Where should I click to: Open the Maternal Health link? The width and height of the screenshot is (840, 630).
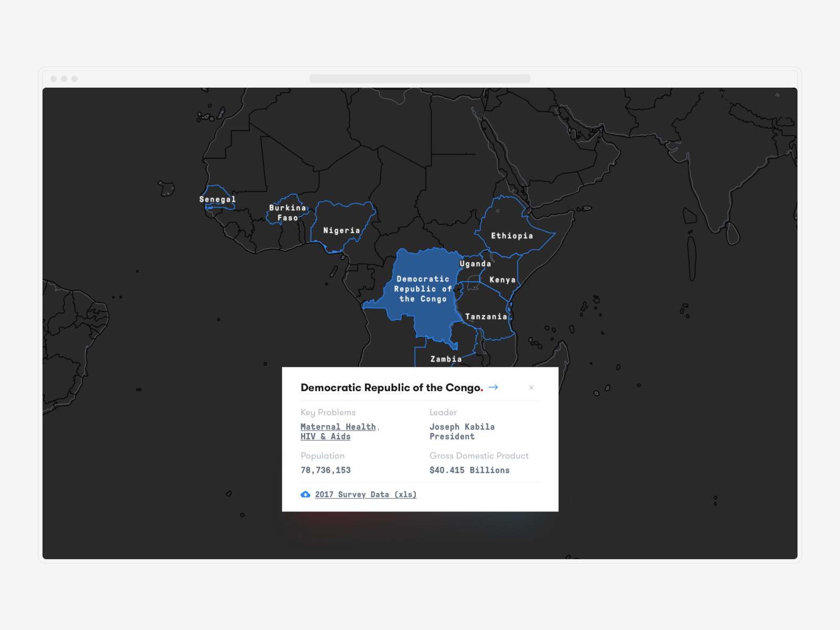point(338,427)
